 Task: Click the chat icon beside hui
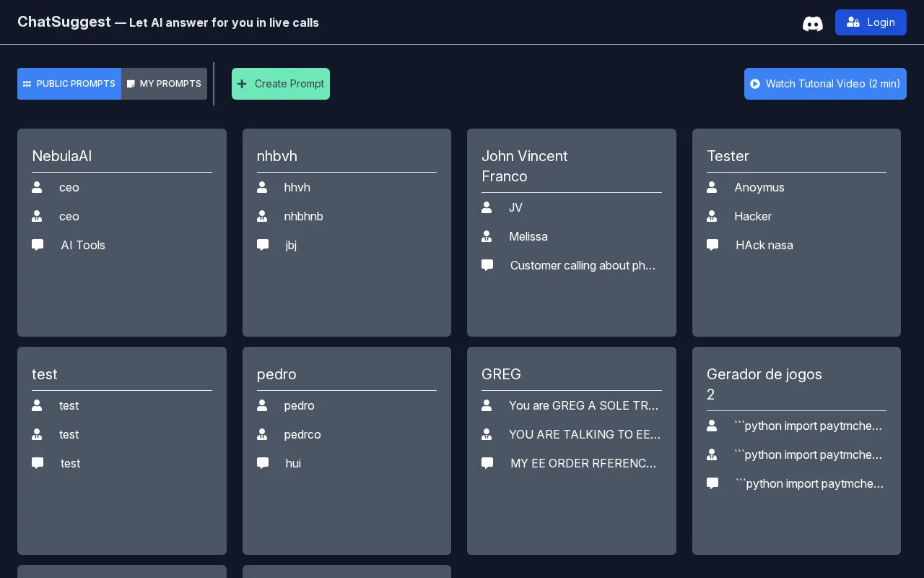[x=263, y=463]
